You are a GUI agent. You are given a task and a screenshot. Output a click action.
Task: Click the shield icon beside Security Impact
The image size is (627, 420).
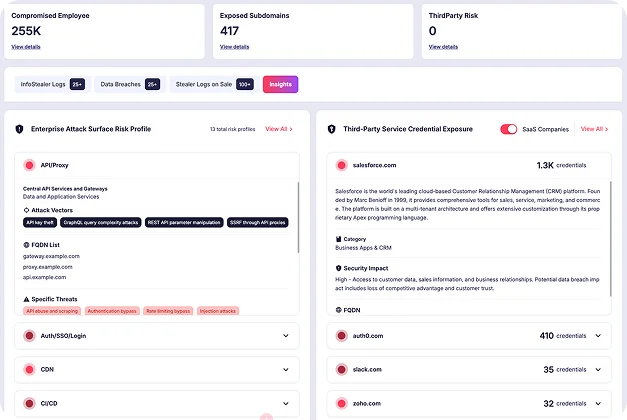click(338, 268)
